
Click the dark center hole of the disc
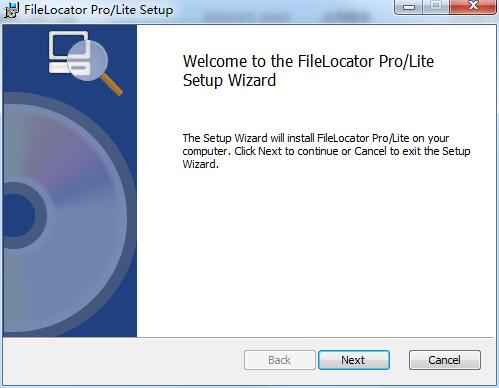18,216
